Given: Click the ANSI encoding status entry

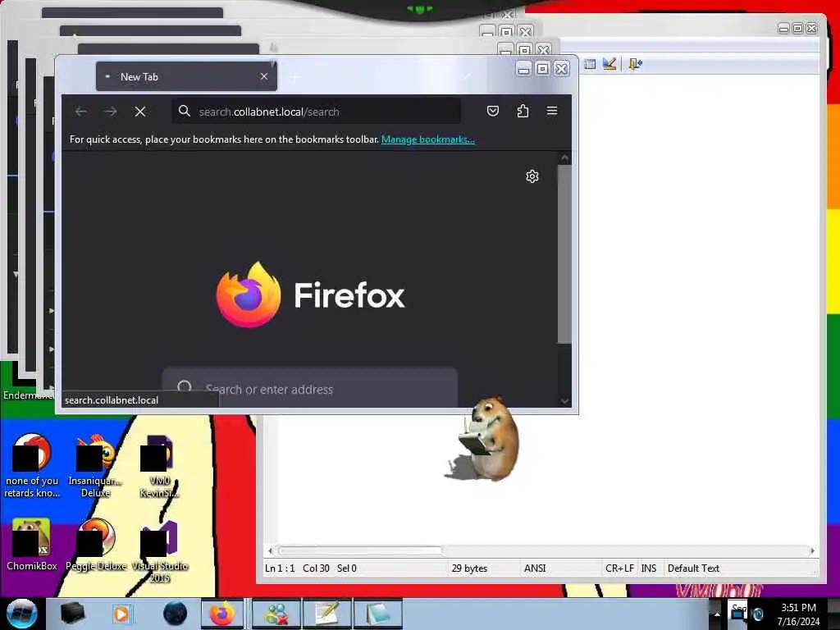Looking at the screenshot, I should pyautogui.click(x=535, y=568).
